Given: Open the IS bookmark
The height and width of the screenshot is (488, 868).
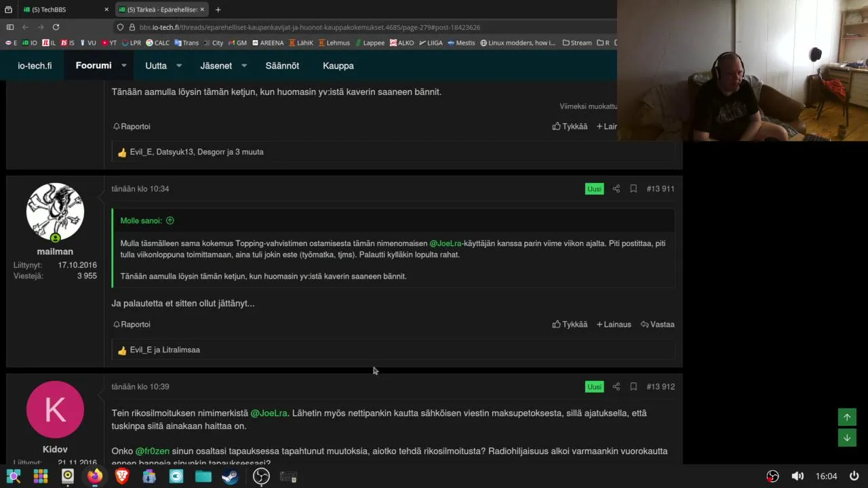Looking at the screenshot, I should 68,43.
